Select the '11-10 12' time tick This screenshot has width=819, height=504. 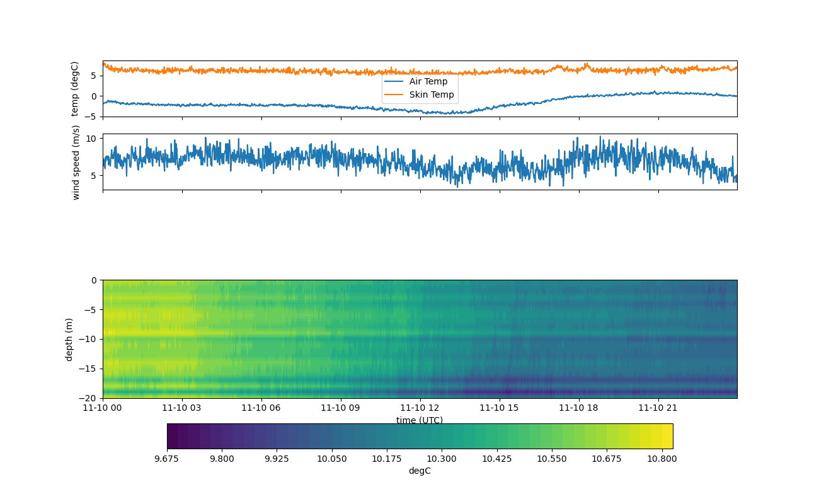[x=420, y=408]
